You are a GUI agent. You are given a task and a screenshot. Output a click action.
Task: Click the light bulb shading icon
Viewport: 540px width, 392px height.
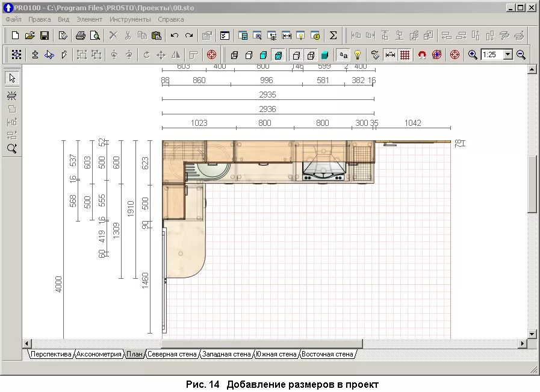(x=358, y=55)
